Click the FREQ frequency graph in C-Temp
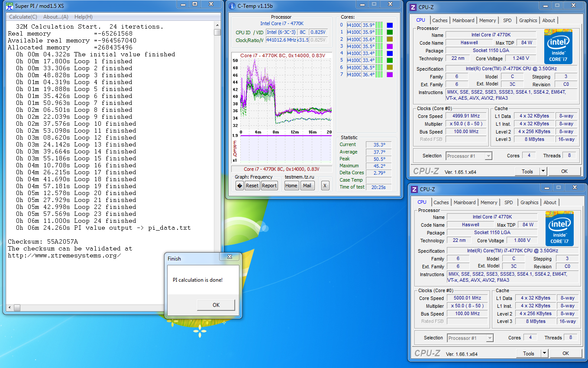 [286, 149]
